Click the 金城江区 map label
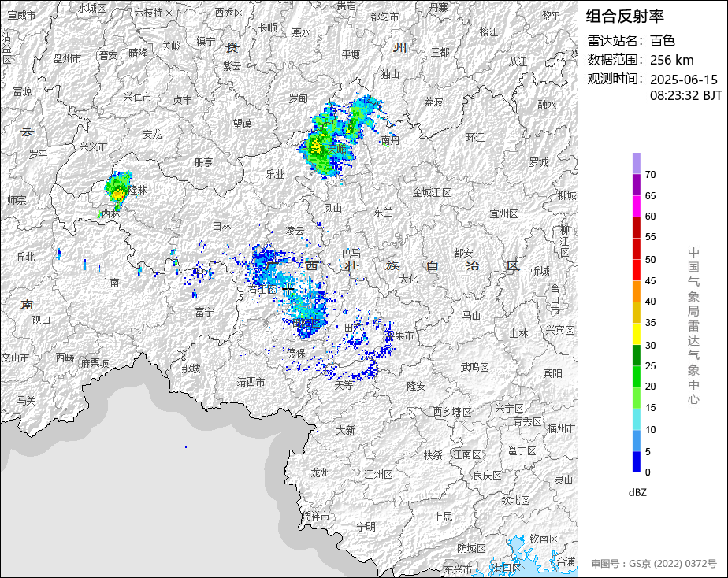 point(432,192)
